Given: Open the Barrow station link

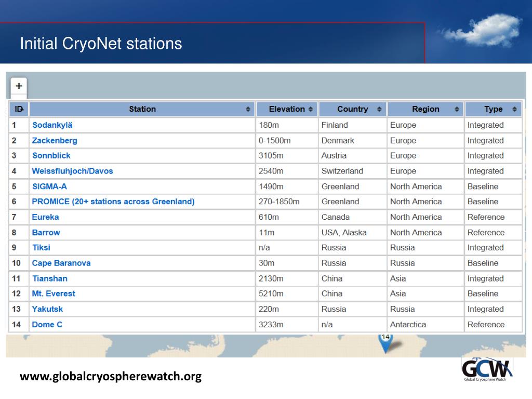Looking at the screenshot, I should pyautogui.click(x=46, y=232).
